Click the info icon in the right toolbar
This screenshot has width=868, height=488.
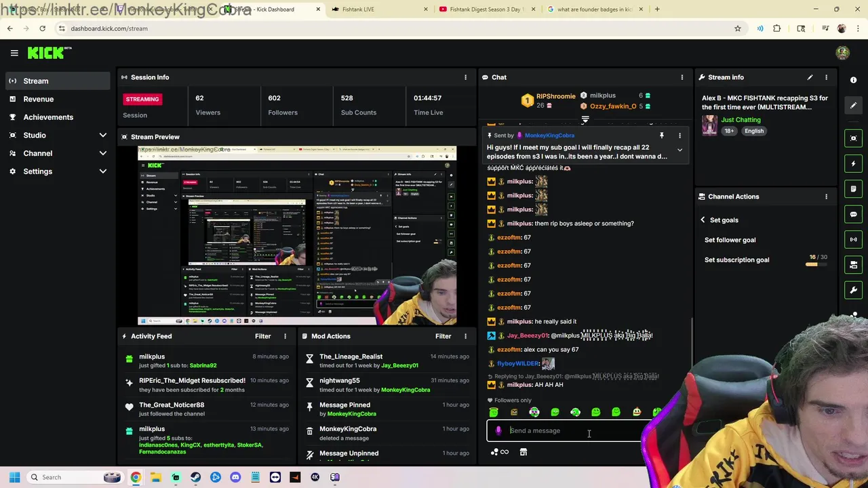point(853,80)
